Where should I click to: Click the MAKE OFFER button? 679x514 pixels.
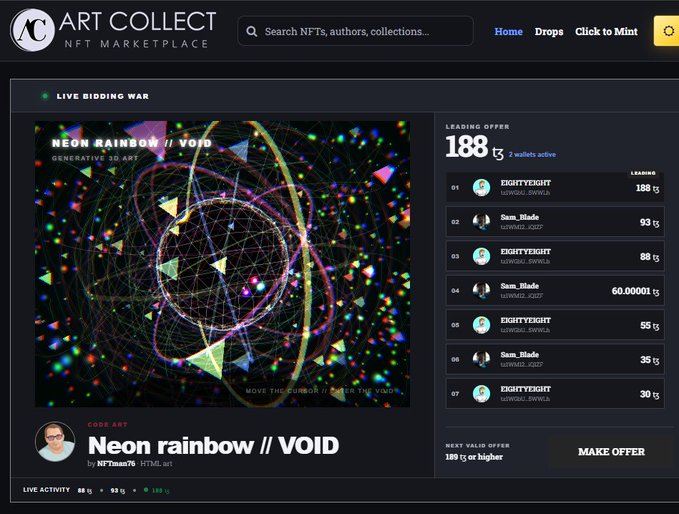(611, 452)
